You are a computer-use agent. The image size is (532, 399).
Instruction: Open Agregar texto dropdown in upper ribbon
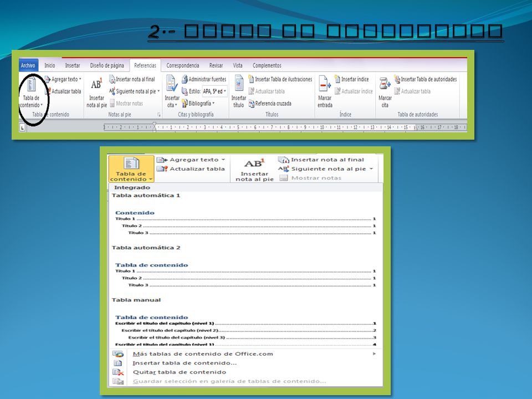pyautogui.click(x=63, y=79)
